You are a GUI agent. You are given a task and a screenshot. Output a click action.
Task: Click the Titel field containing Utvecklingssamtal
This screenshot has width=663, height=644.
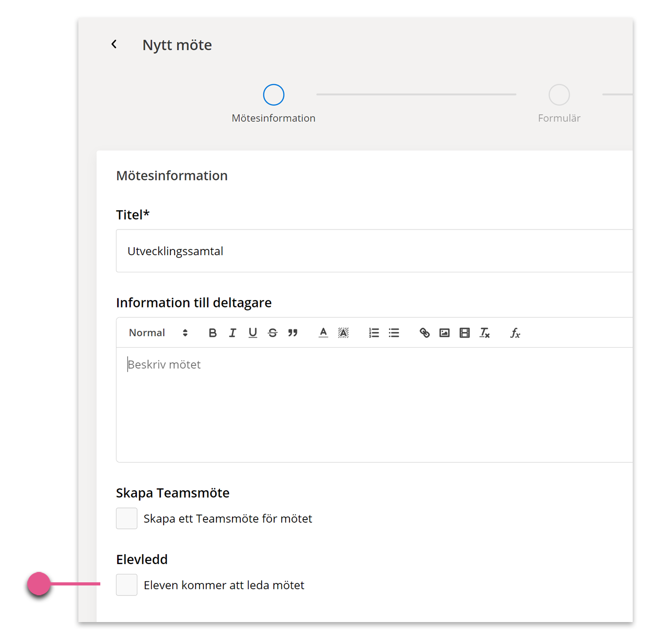click(x=374, y=251)
